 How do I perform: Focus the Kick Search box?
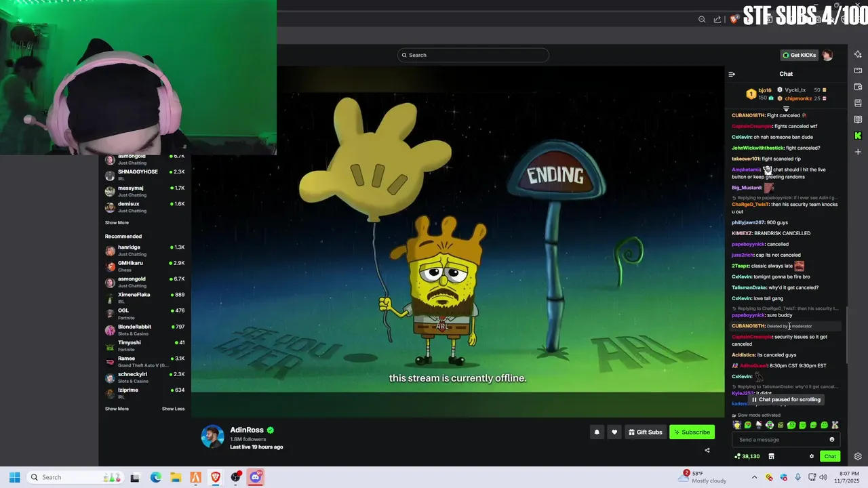coord(473,55)
